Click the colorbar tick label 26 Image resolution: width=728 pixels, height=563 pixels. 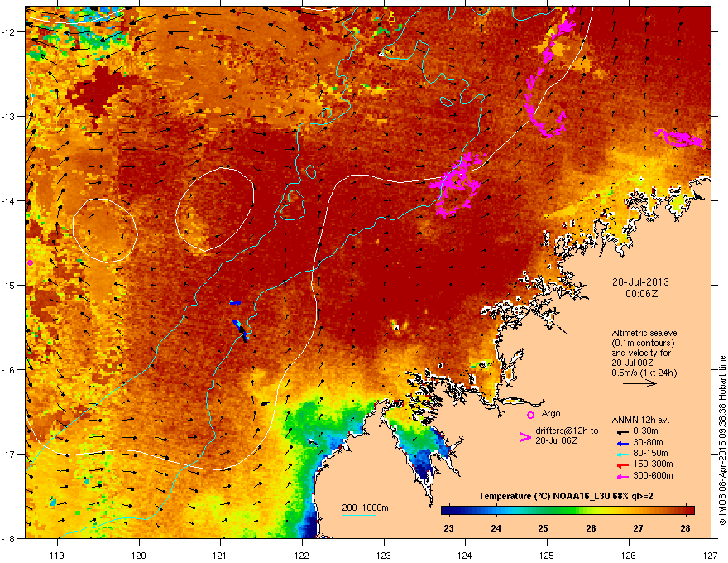[591, 528]
